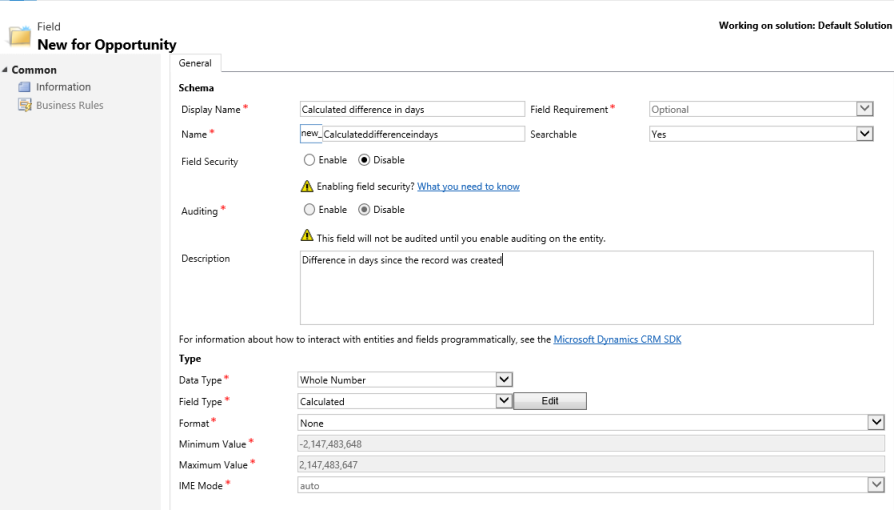This screenshot has width=894, height=510.
Task: Click the Minimum Value field
Action: click(x=591, y=444)
